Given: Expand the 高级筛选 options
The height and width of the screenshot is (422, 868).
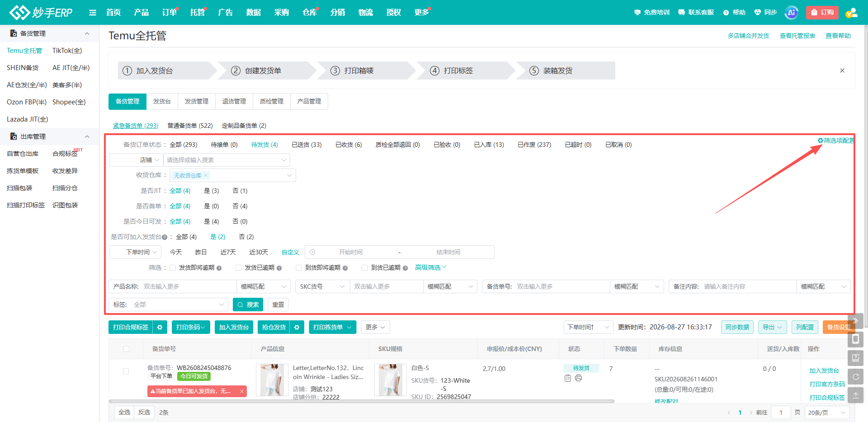Looking at the screenshot, I should coord(430,267).
